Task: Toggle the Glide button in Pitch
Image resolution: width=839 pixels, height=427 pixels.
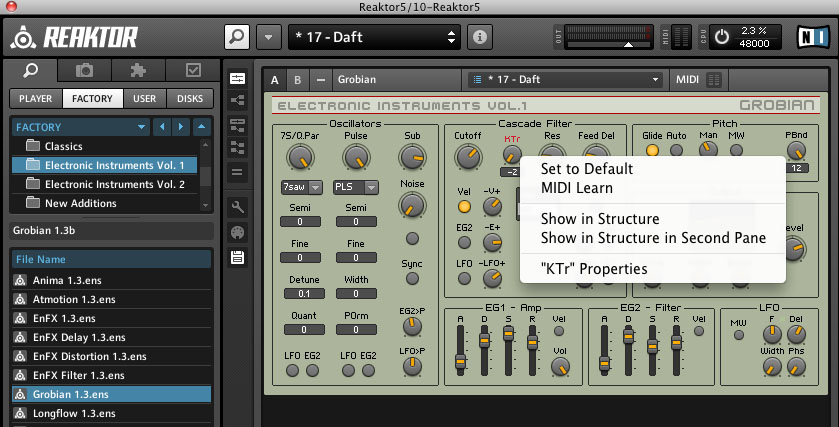Action: 652,150
